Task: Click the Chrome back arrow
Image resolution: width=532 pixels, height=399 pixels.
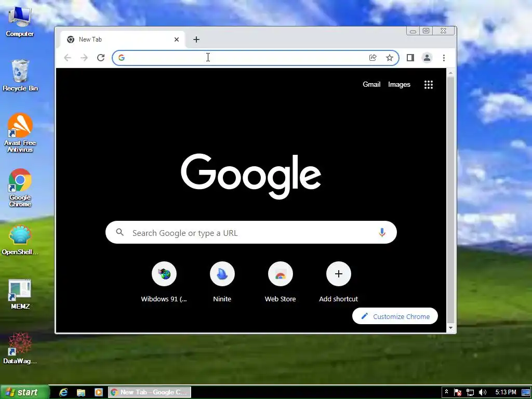Action: click(x=68, y=58)
